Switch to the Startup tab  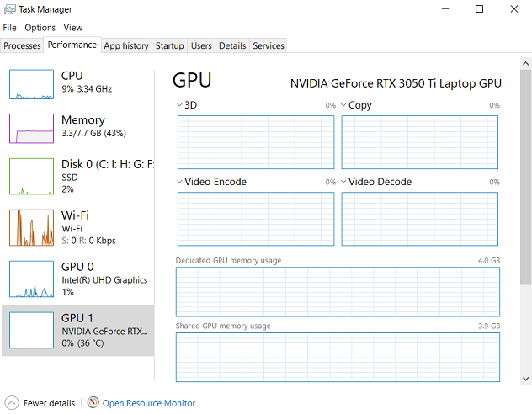click(169, 45)
